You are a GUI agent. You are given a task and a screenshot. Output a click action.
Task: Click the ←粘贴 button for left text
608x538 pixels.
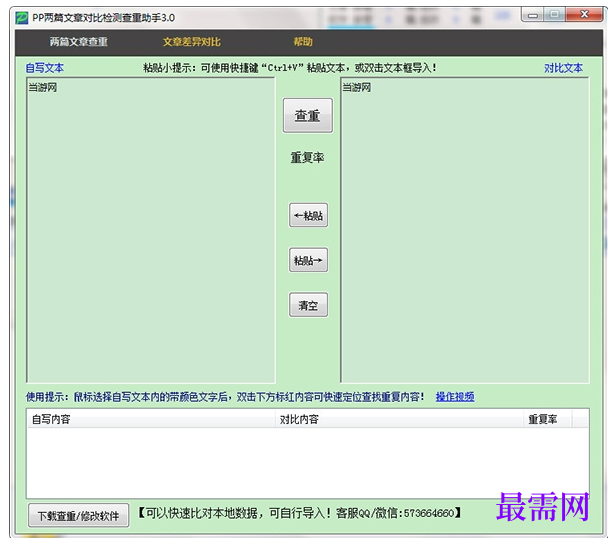[308, 215]
